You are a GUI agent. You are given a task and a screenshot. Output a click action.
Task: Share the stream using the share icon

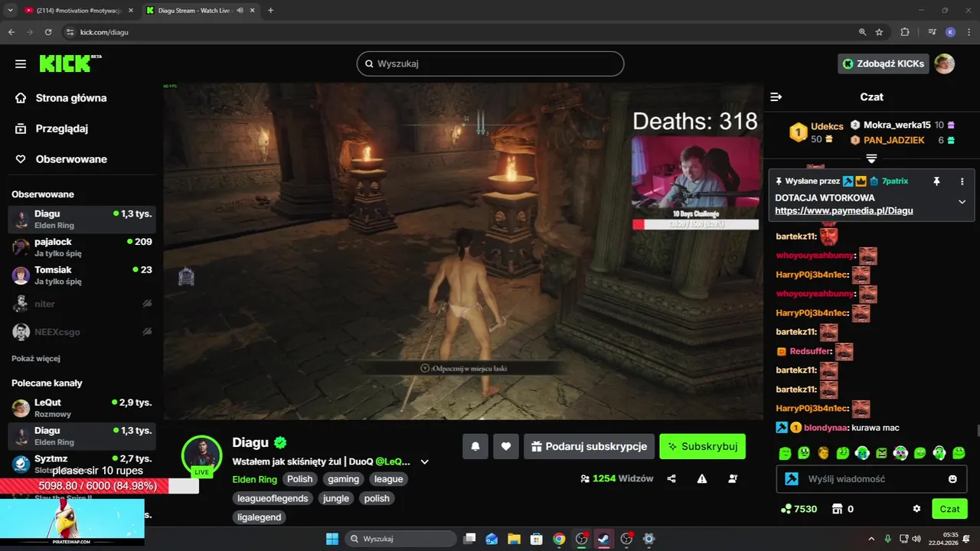671,479
